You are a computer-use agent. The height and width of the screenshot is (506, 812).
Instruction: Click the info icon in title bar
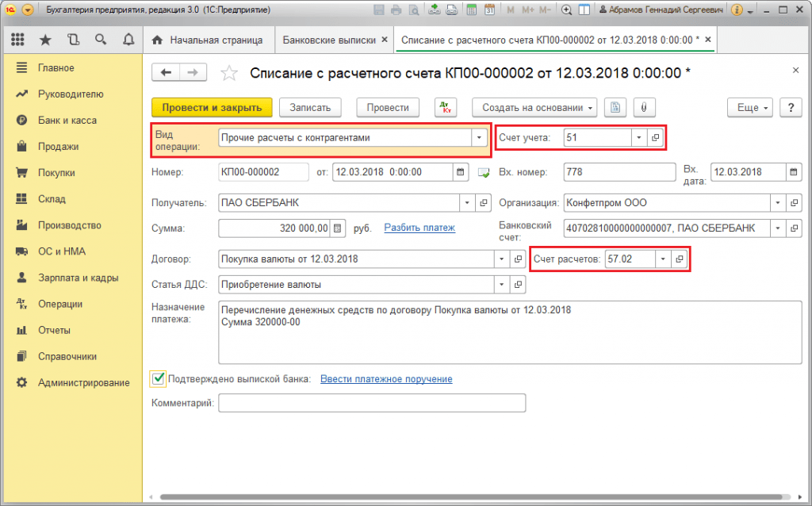737,10
